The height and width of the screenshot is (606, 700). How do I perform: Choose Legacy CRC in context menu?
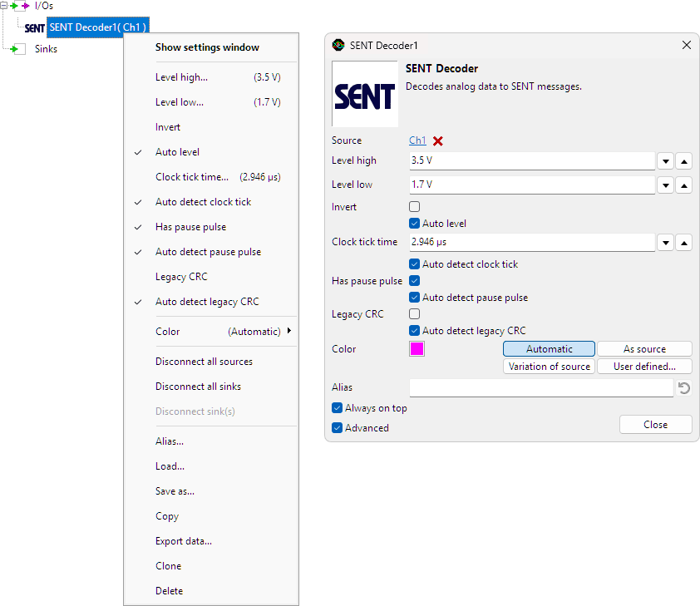pos(211,277)
